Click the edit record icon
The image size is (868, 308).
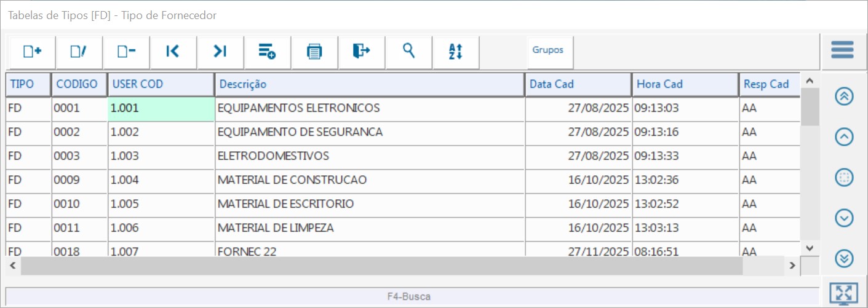click(79, 52)
